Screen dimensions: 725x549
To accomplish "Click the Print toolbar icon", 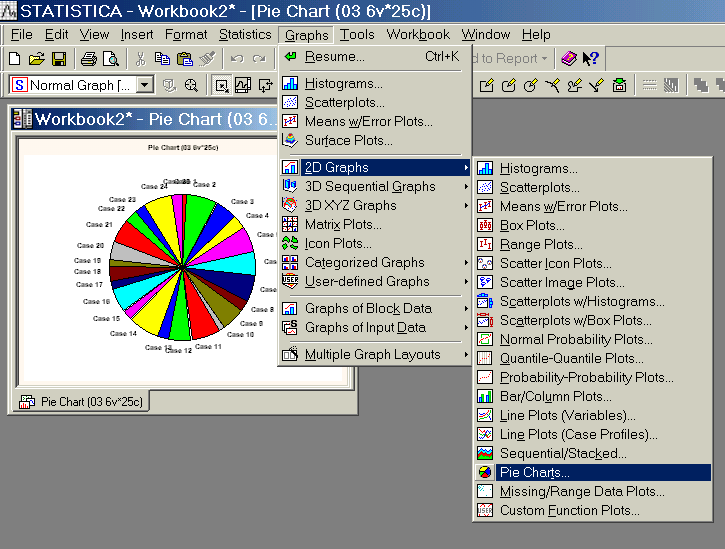I will tap(89, 59).
